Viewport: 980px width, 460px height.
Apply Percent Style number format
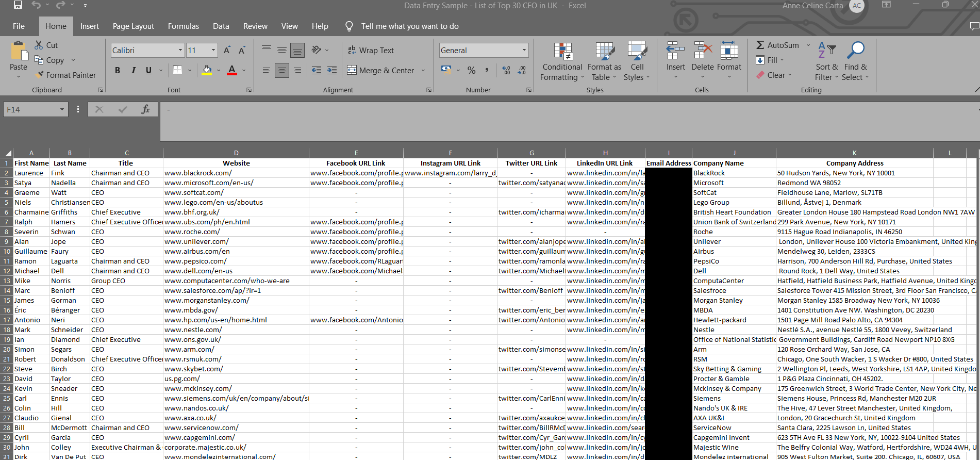(x=471, y=70)
